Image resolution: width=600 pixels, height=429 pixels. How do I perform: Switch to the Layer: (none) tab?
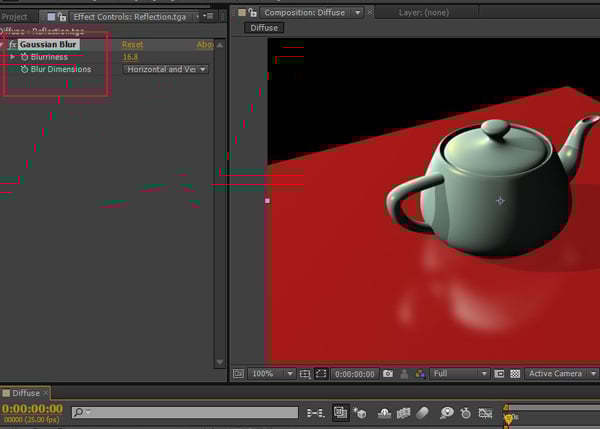pos(424,13)
